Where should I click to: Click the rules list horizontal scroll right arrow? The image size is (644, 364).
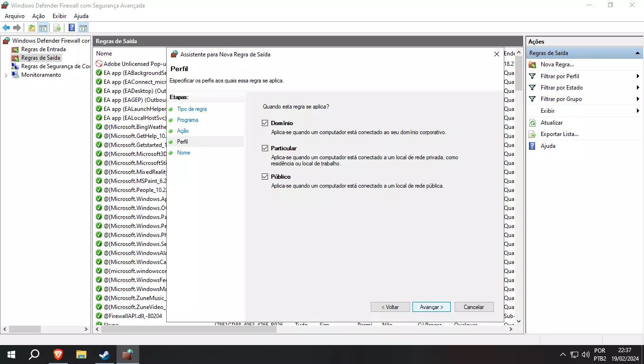pyautogui.click(x=511, y=329)
